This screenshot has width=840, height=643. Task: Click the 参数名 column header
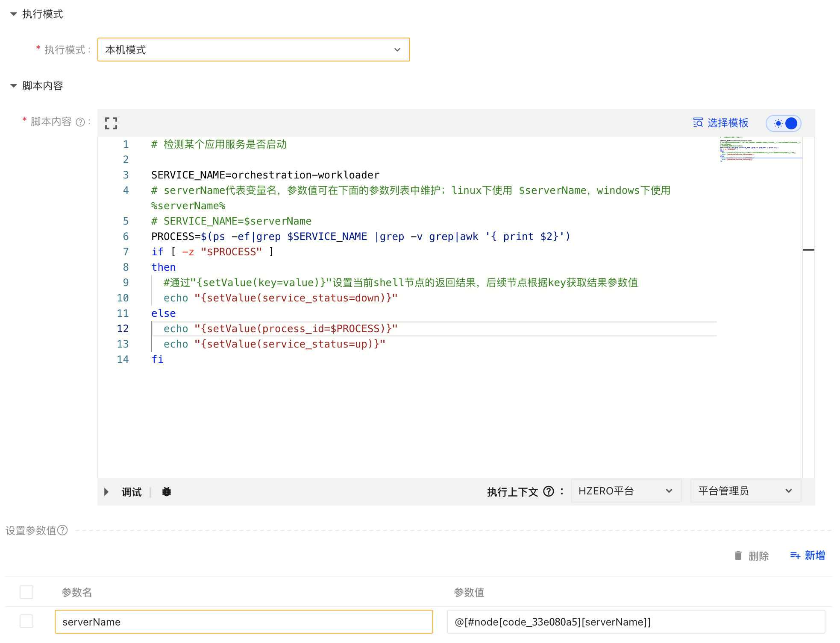click(x=77, y=592)
